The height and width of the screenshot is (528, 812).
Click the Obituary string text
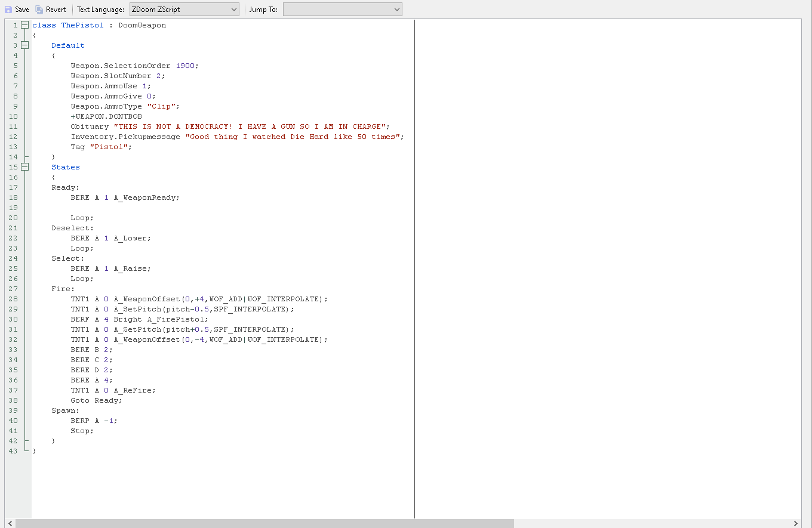coord(250,126)
